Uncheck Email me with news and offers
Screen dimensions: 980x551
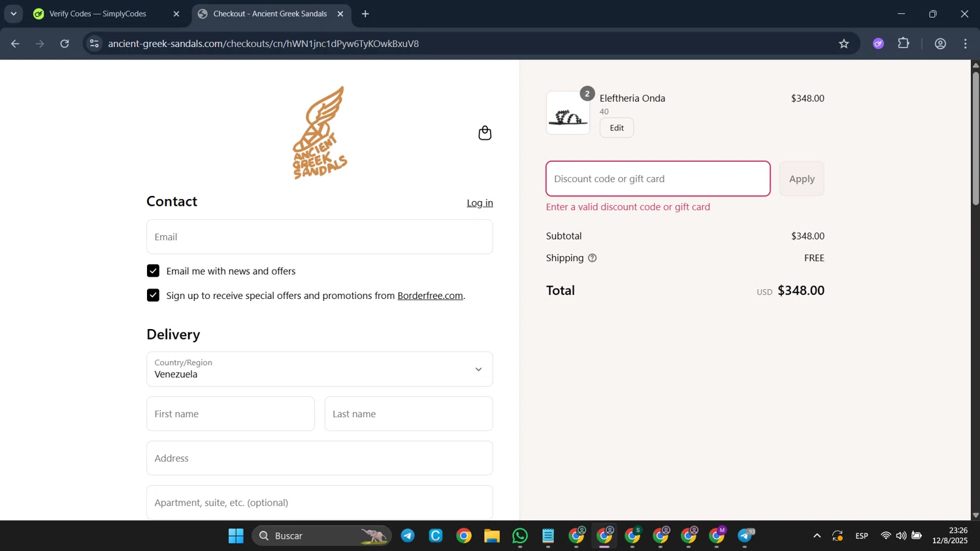[x=153, y=271]
